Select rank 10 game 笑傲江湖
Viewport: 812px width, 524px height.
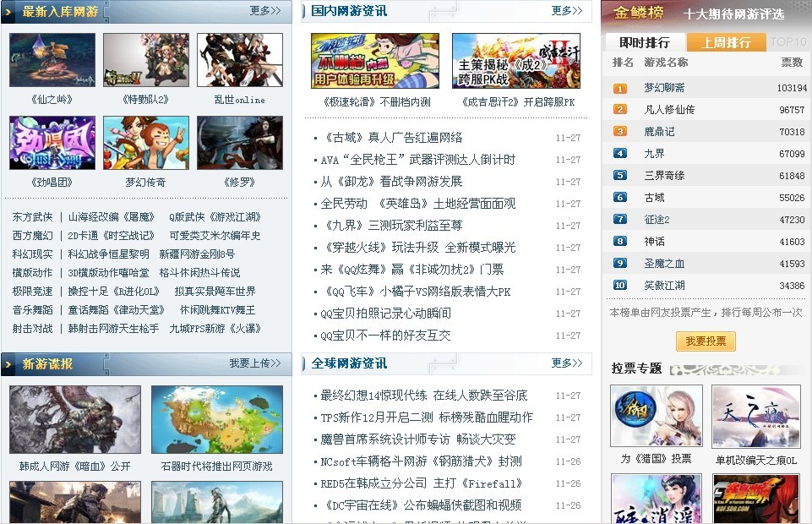point(664,286)
